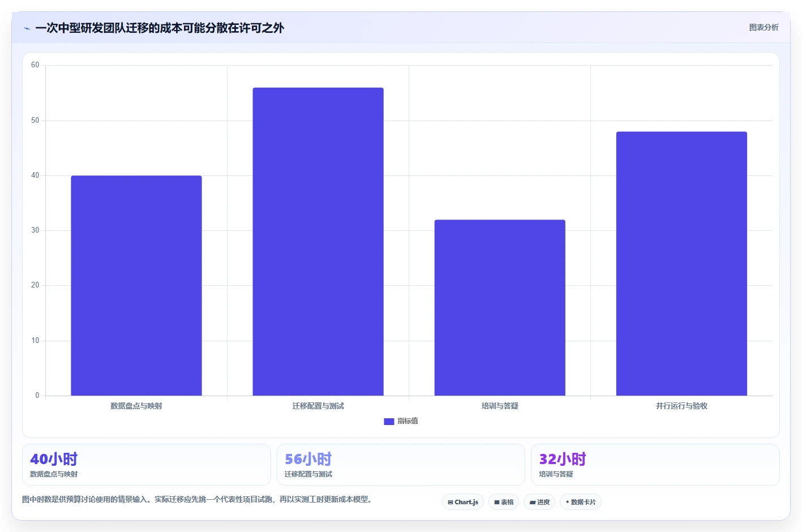Click the footnote starting 图中时数是供预算讨论
The width and height of the screenshot is (802, 532).
pyautogui.click(x=197, y=499)
